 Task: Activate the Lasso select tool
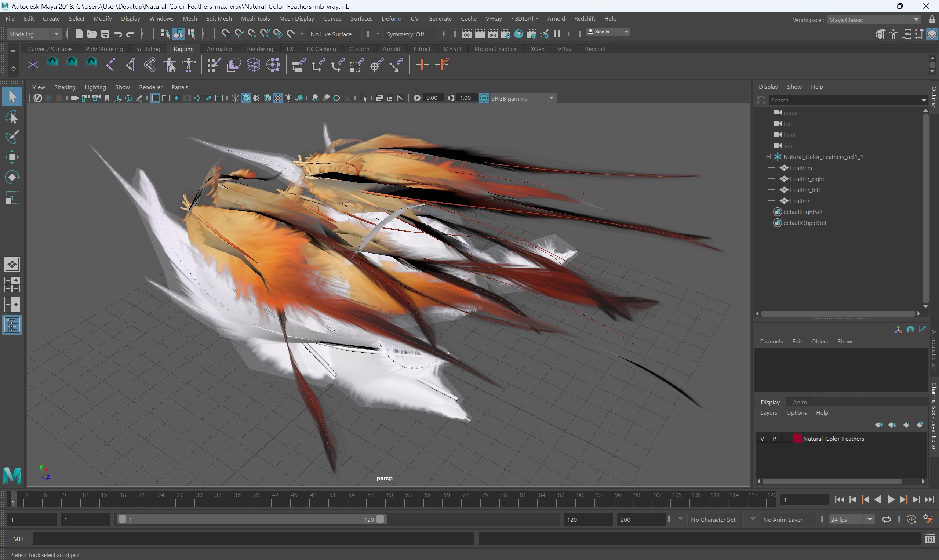click(12, 117)
